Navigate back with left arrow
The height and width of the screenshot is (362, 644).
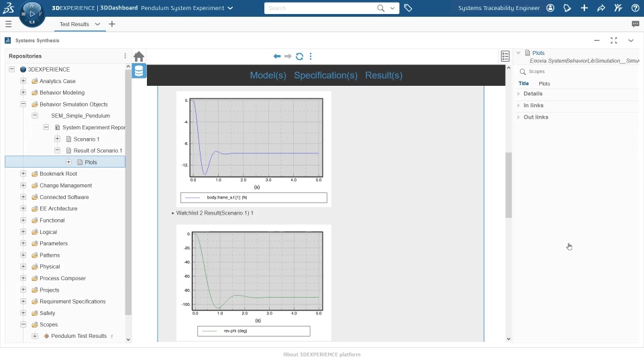pyautogui.click(x=277, y=56)
